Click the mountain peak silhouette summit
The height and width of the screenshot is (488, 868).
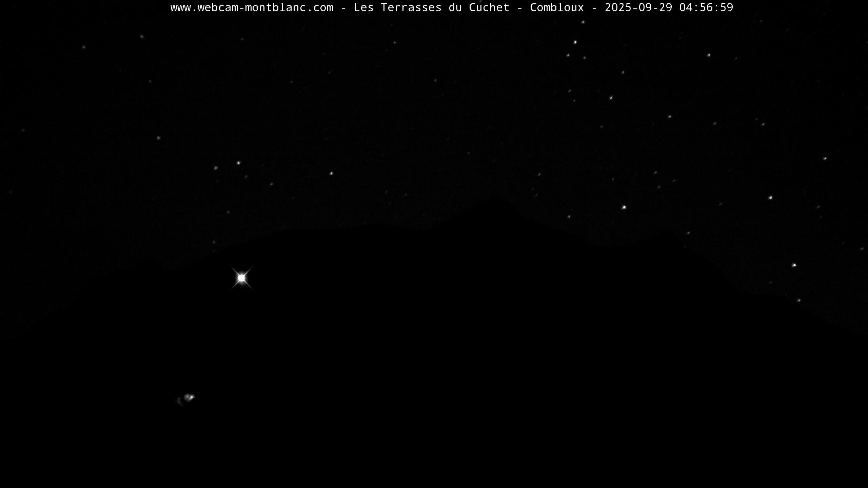click(496, 198)
